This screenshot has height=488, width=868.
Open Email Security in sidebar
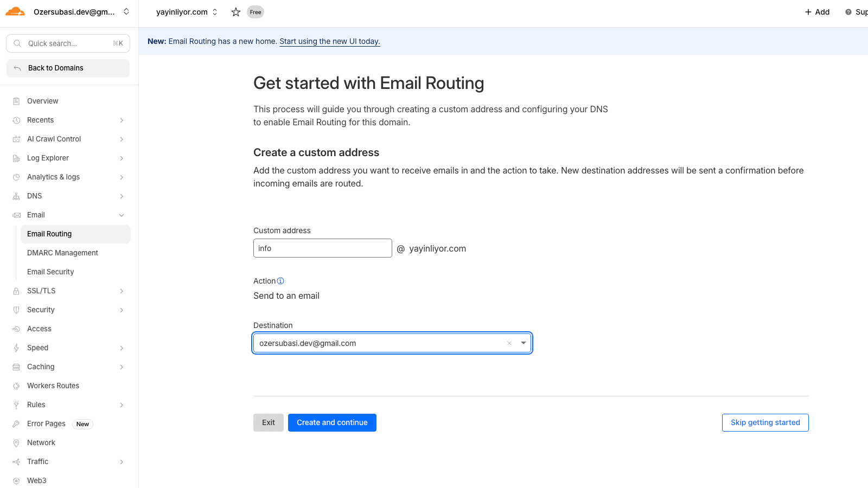(x=50, y=272)
